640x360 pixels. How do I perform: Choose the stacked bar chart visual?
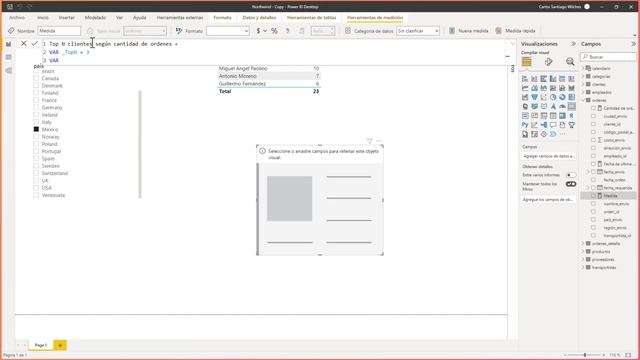525,78
